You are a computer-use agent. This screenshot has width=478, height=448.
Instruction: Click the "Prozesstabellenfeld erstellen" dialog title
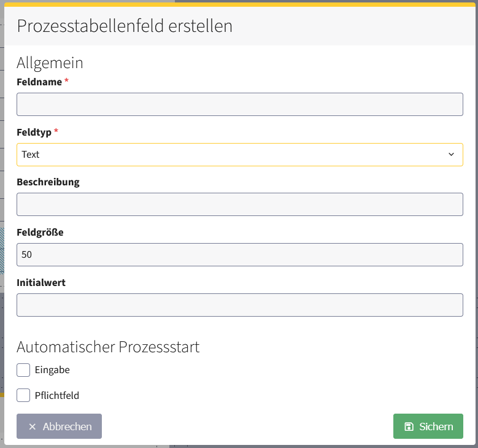tap(125, 26)
